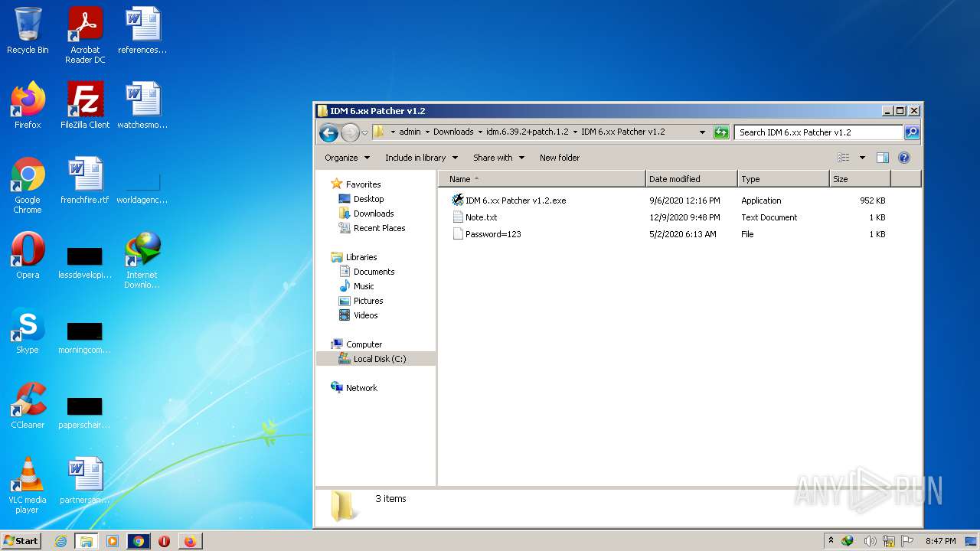Open FileZilla Client shortcut

(x=85, y=106)
